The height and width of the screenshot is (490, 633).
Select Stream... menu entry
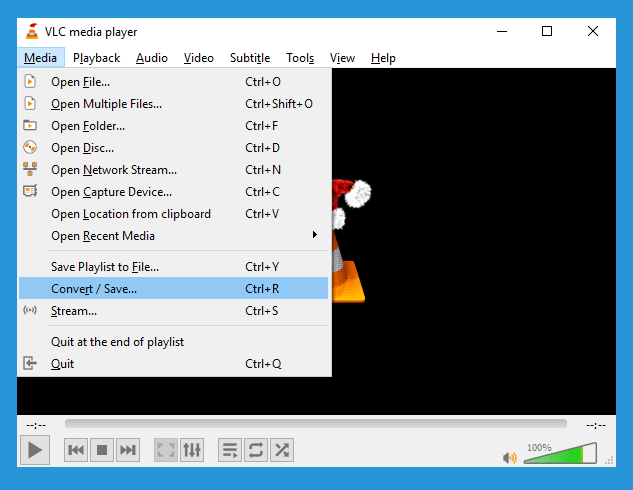(173, 310)
